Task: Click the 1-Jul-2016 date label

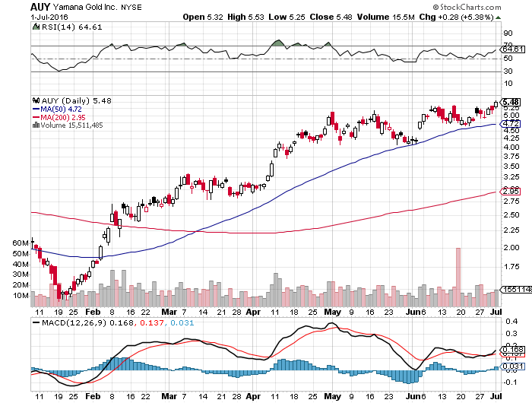Action: [x=49, y=17]
